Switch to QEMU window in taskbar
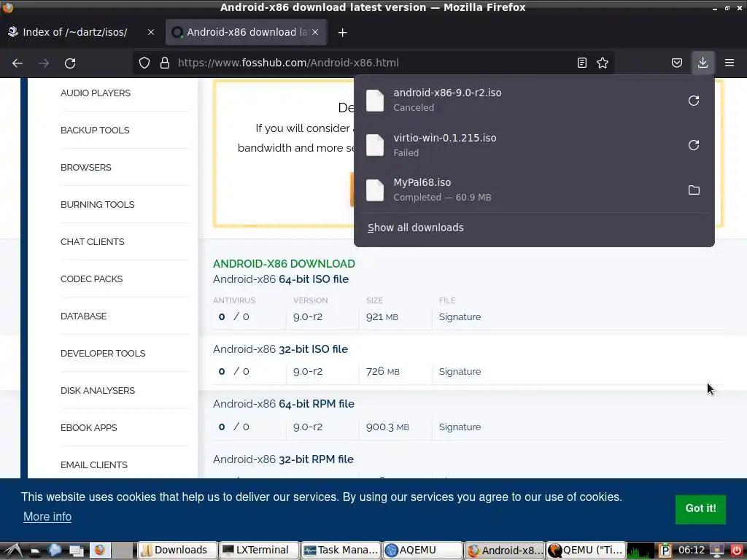 (586, 550)
